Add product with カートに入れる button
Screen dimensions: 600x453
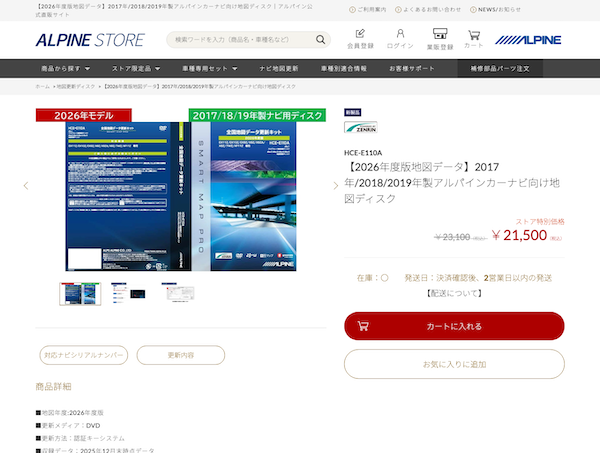point(454,326)
